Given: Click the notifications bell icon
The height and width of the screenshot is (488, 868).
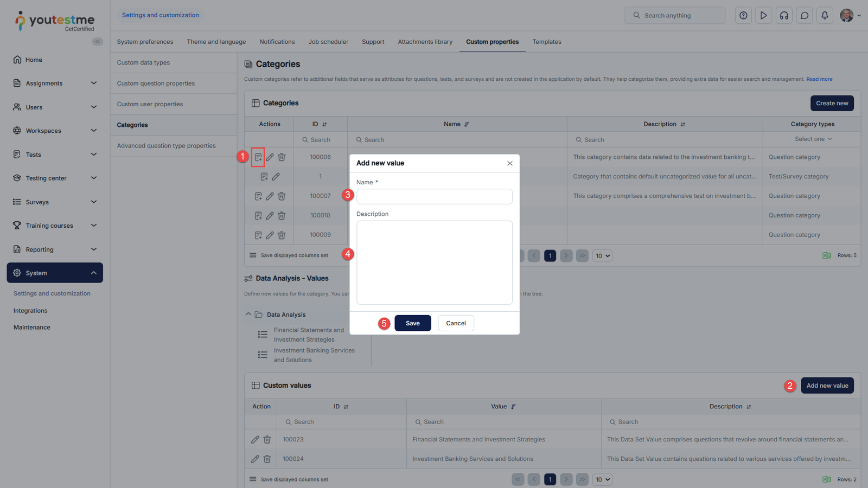Looking at the screenshot, I should [825, 16].
